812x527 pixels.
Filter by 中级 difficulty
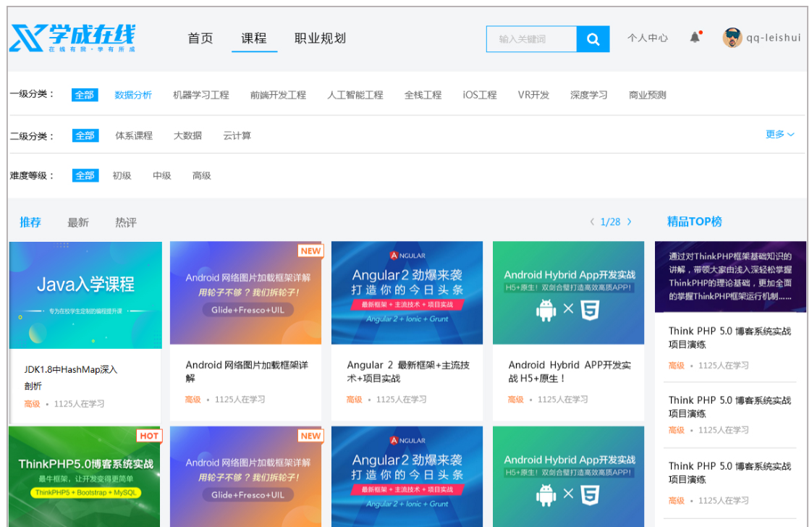[x=161, y=176]
